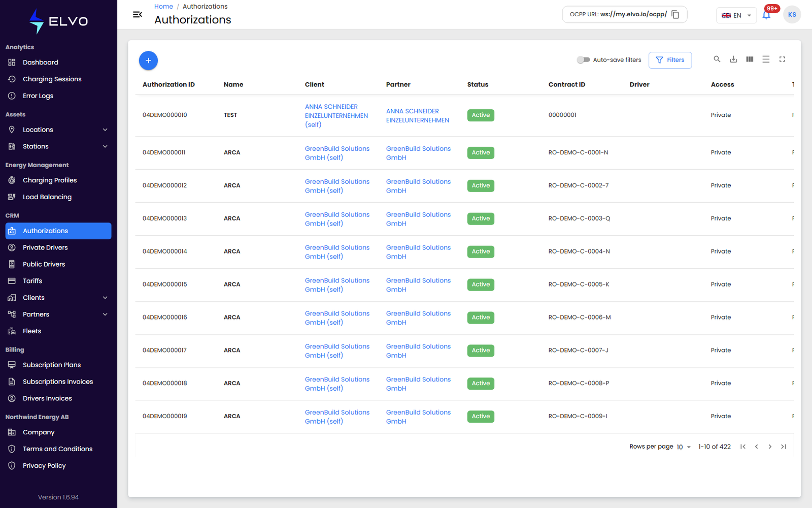Click the Tariffs card icon
The width and height of the screenshot is (812, 508).
[x=12, y=281]
